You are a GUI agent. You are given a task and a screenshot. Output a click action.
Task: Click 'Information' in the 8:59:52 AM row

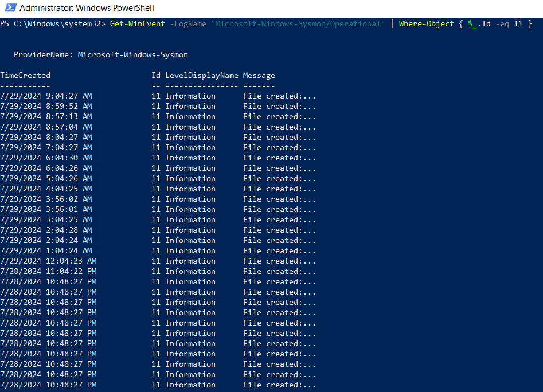[x=190, y=106]
